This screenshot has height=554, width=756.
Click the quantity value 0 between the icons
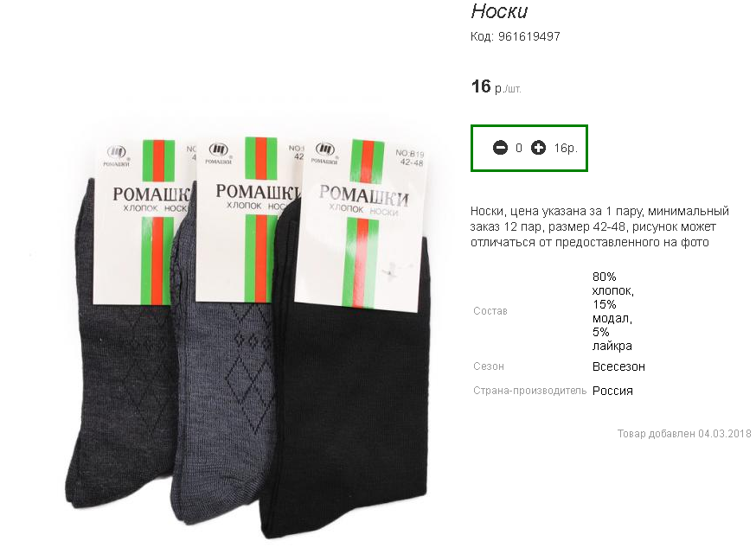click(x=519, y=148)
